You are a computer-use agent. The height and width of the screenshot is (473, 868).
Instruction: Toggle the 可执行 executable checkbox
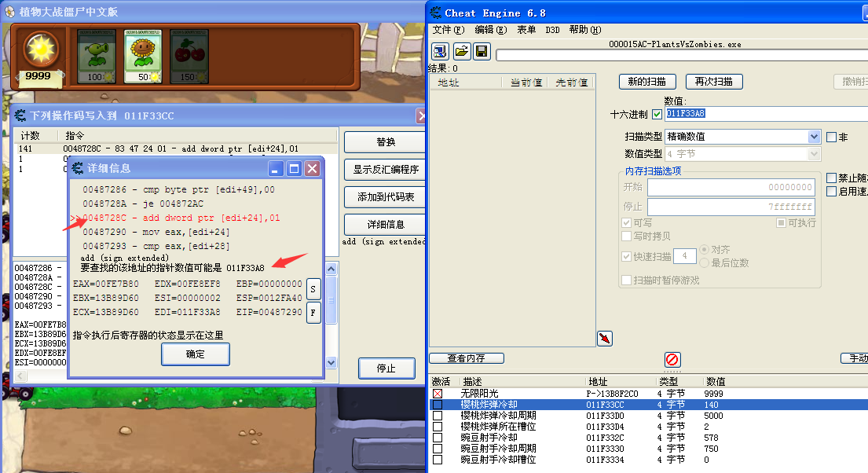(x=781, y=222)
